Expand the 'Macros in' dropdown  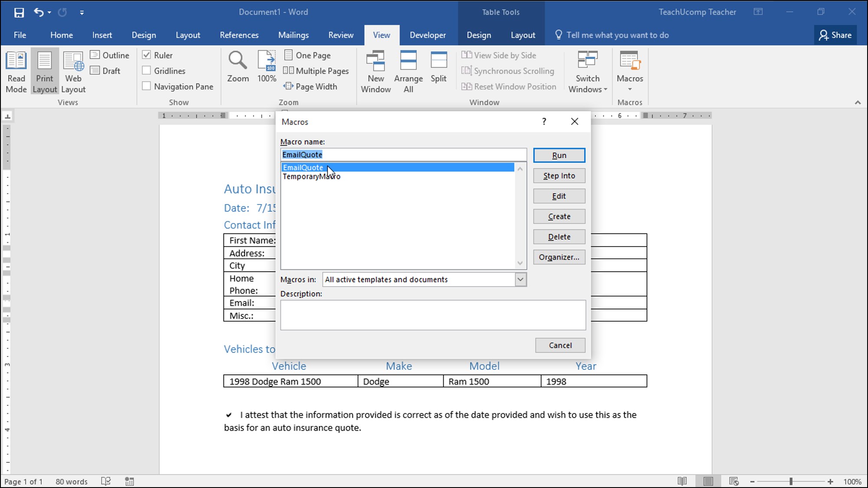520,280
